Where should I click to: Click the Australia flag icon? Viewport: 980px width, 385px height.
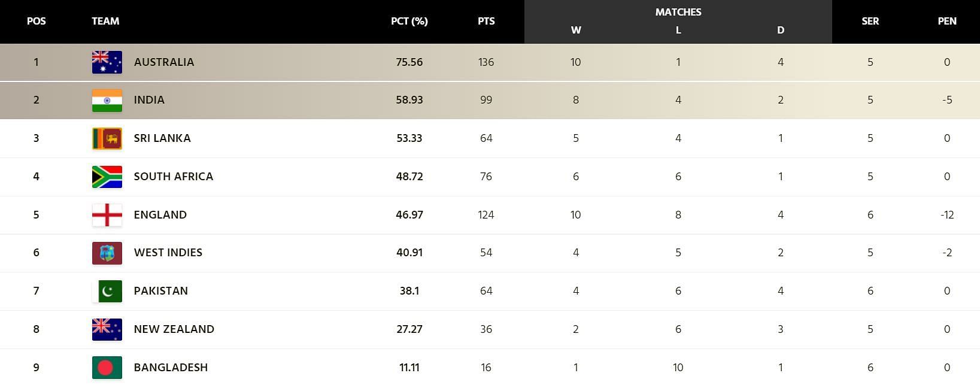(x=107, y=62)
